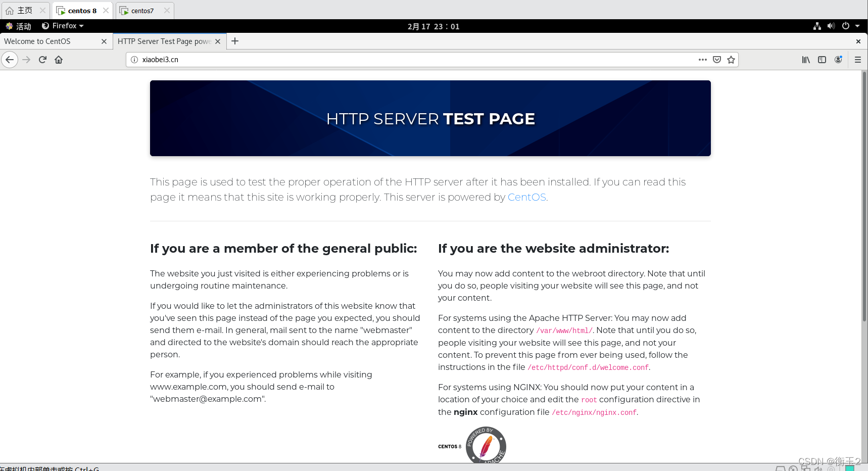This screenshot has height=471, width=868.
Task: Close the centos7 VM tab
Action: pos(167,11)
